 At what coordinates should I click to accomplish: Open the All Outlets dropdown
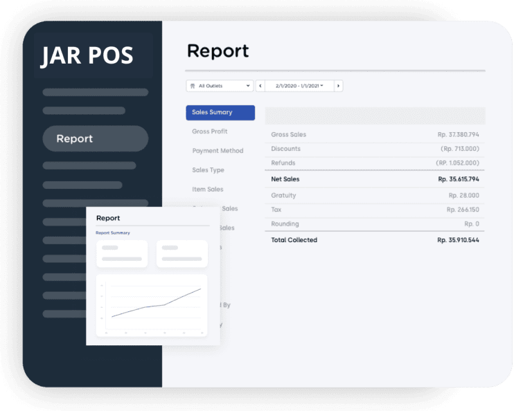pos(220,86)
